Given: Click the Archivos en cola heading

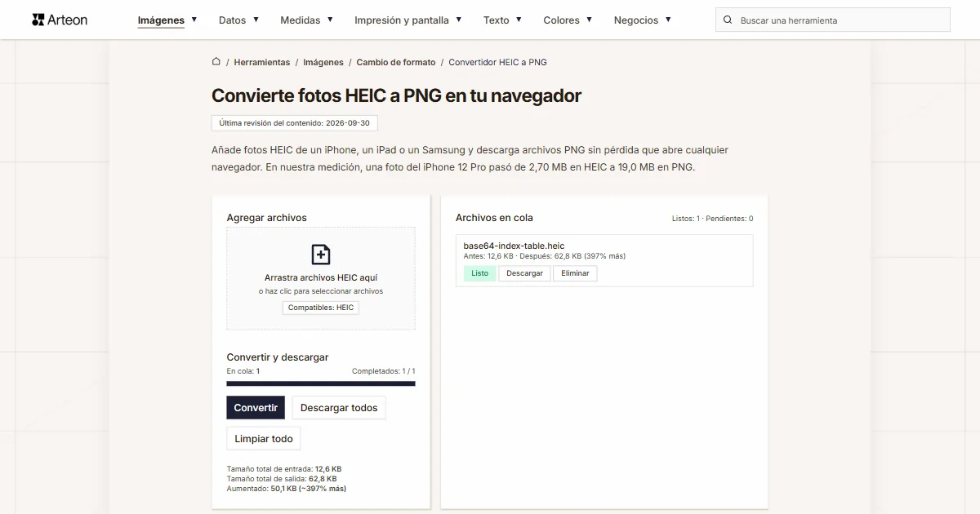Looking at the screenshot, I should pyautogui.click(x=494, y=218).
